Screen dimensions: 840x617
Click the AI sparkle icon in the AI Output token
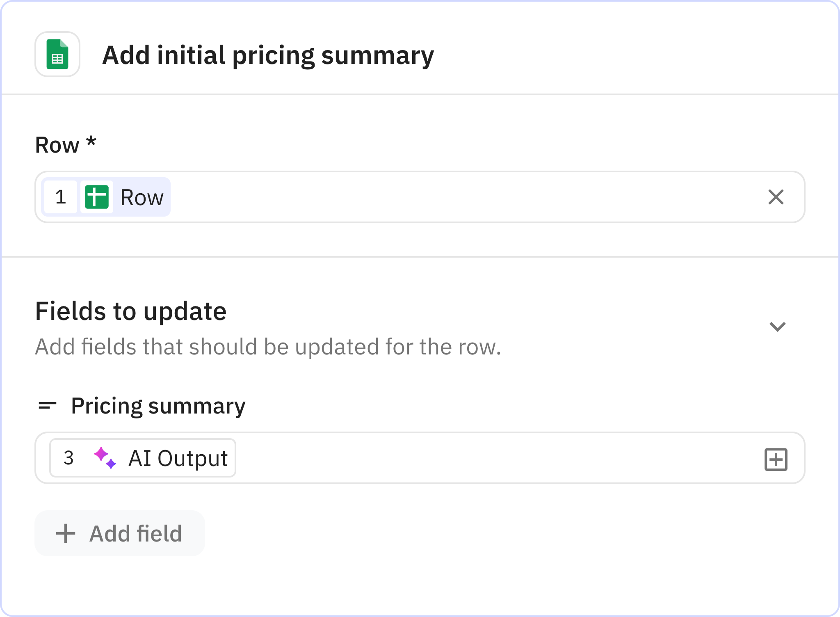click(106, 457)
